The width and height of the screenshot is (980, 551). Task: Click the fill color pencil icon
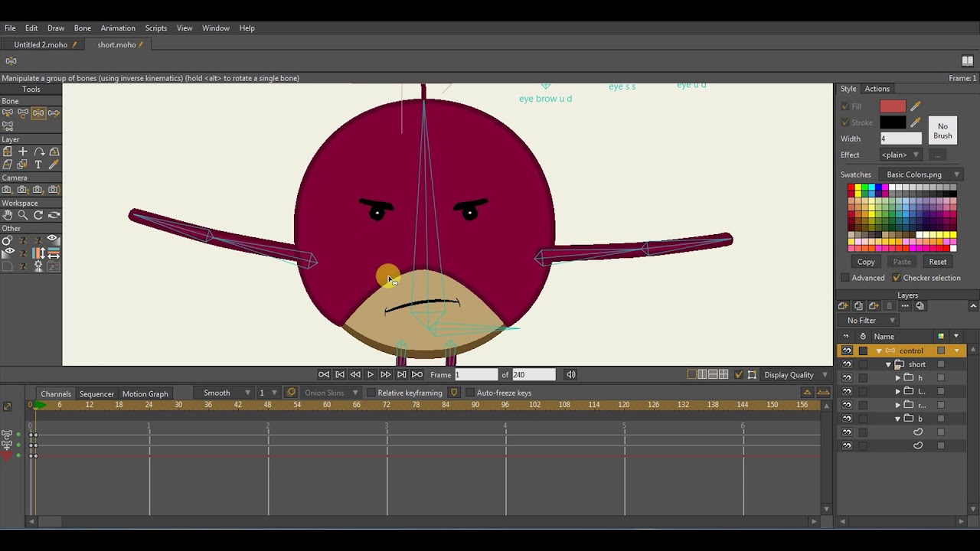915,106
